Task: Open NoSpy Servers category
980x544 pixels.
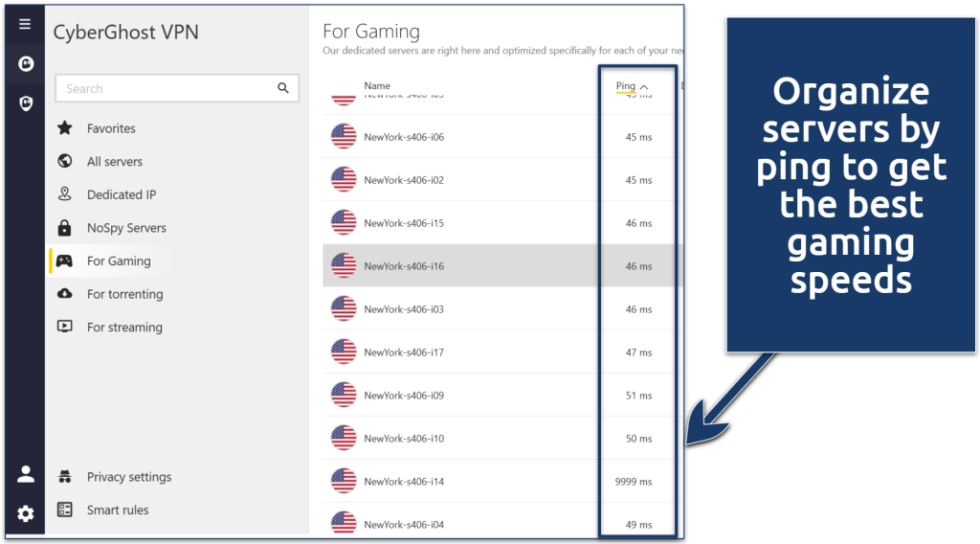Action: pyautogui.click(x=126, y=228)
